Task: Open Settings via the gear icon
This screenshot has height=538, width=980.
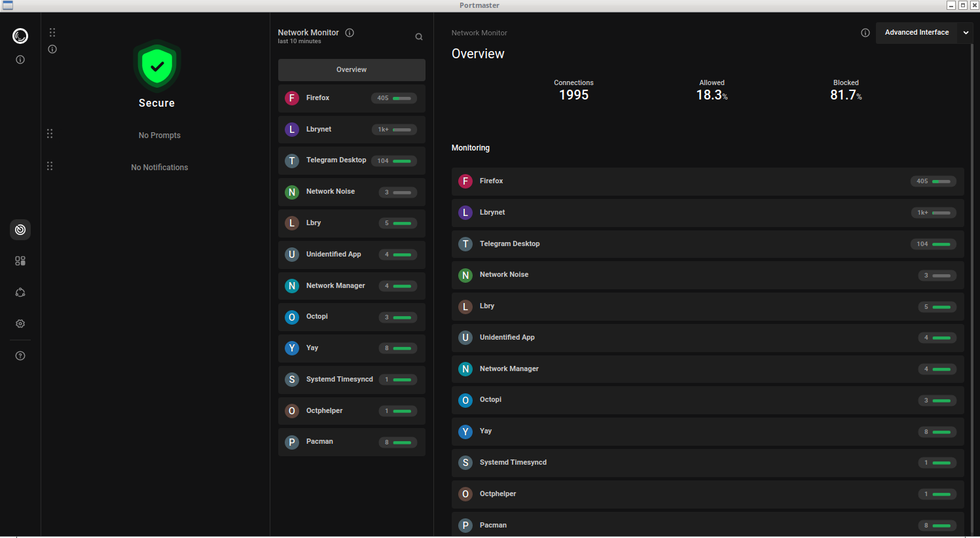Action: 20,324
